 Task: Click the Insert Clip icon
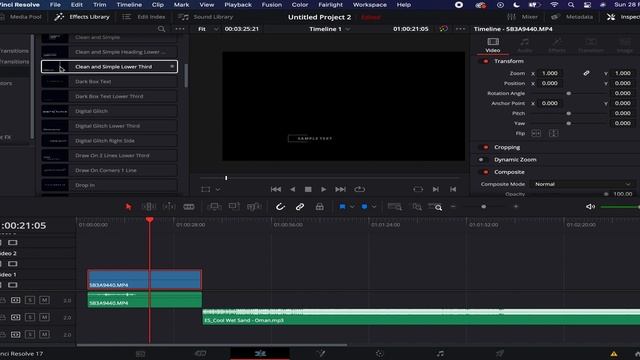[x=214, y=207]
